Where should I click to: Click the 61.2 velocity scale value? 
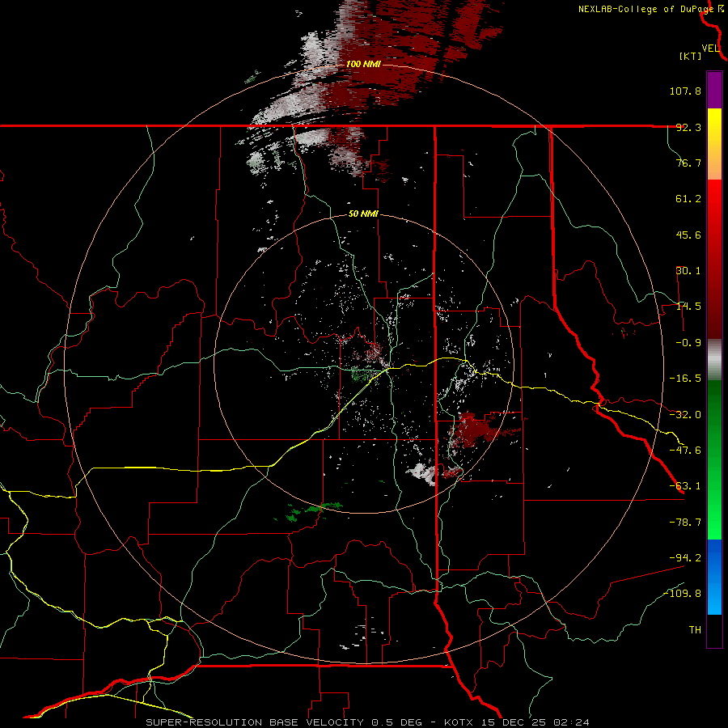point(688,199)
